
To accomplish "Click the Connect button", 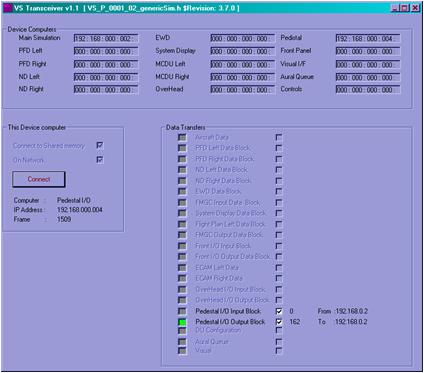I will 39,179.
